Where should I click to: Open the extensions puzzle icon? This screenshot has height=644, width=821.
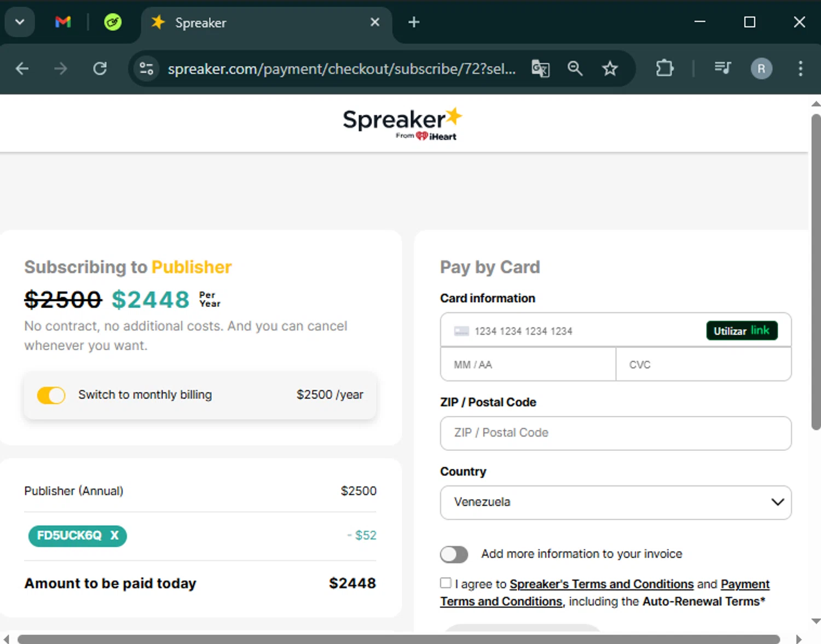[x=664, y=68]
